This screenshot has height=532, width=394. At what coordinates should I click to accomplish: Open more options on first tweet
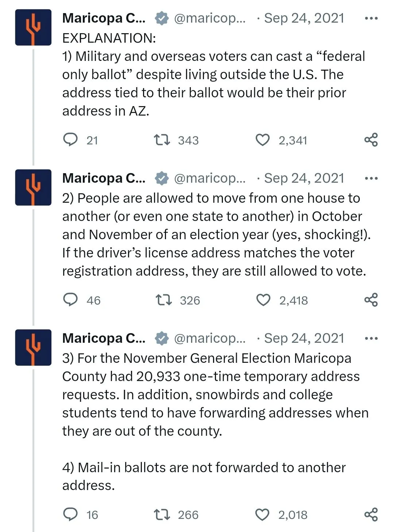pos(371,18)
